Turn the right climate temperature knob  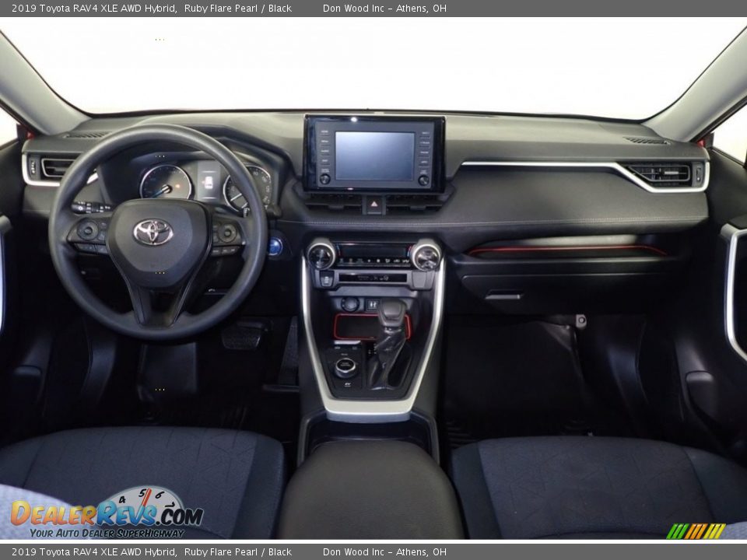point(426,256)
